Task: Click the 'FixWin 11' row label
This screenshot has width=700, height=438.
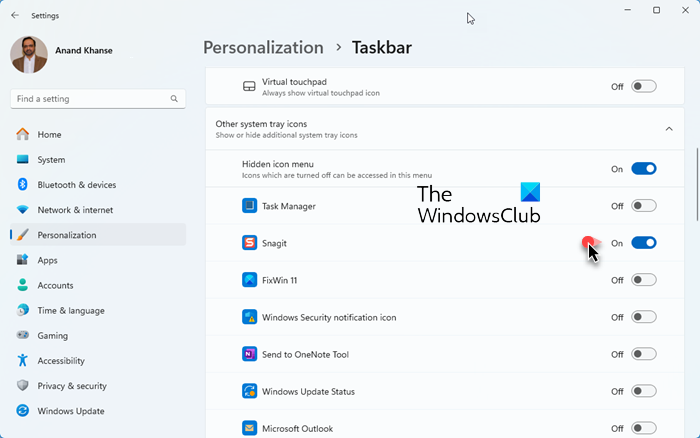Action: tap(279, 280)
